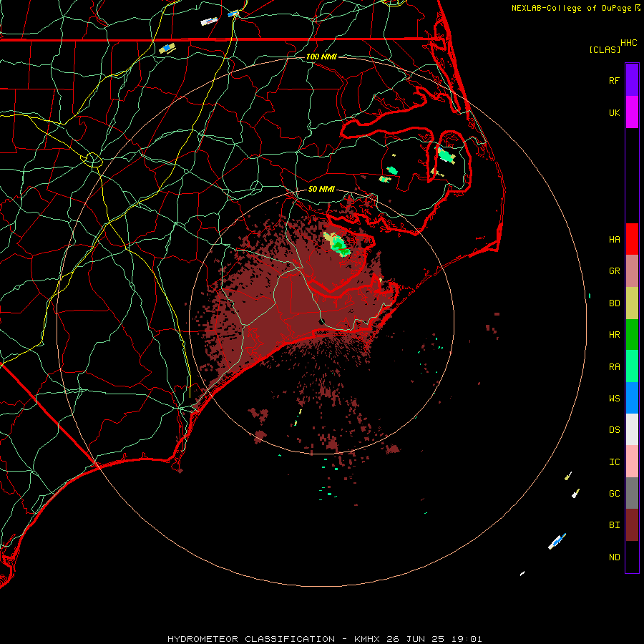644x644 pixels.
Task: Click the [CLAS] label above legend
Action: click(604, 49)
